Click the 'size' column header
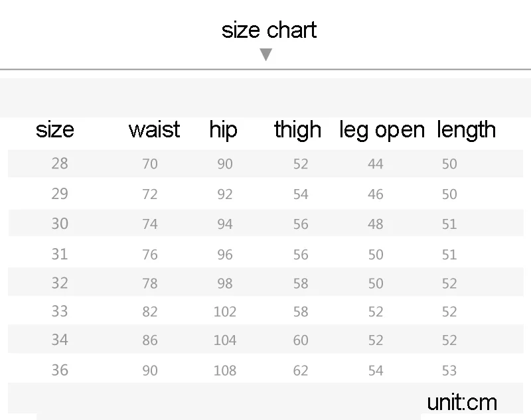 pos(55,130)
